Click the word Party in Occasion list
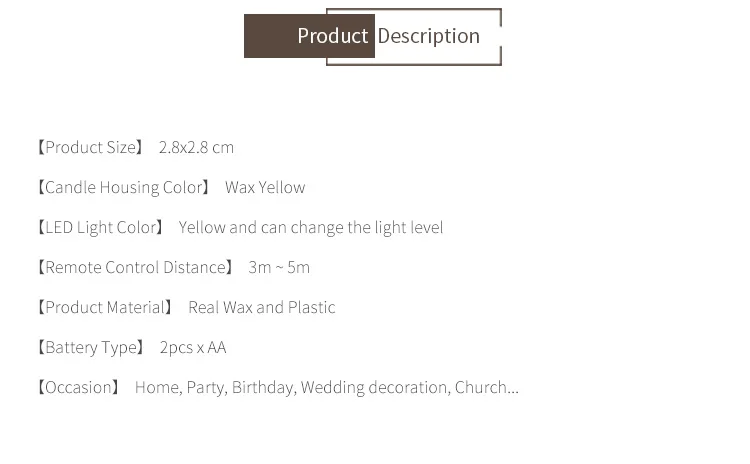750x464 pixels. 206,387
